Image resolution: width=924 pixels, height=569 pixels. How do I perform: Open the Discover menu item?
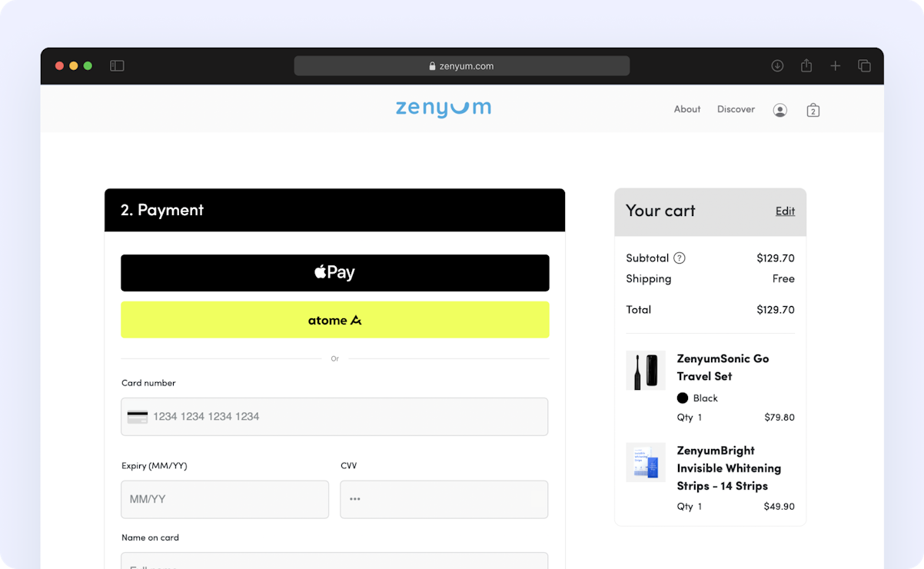click(x=736, y=109)
